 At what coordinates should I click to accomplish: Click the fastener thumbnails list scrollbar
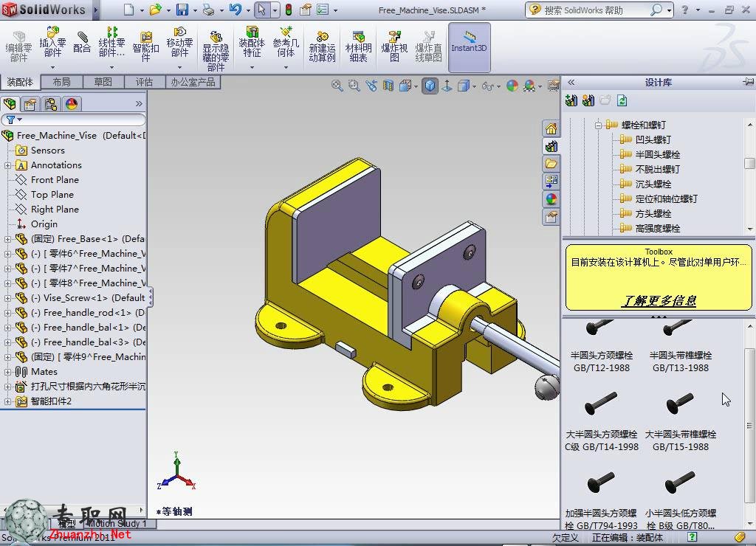coord(749,426)
